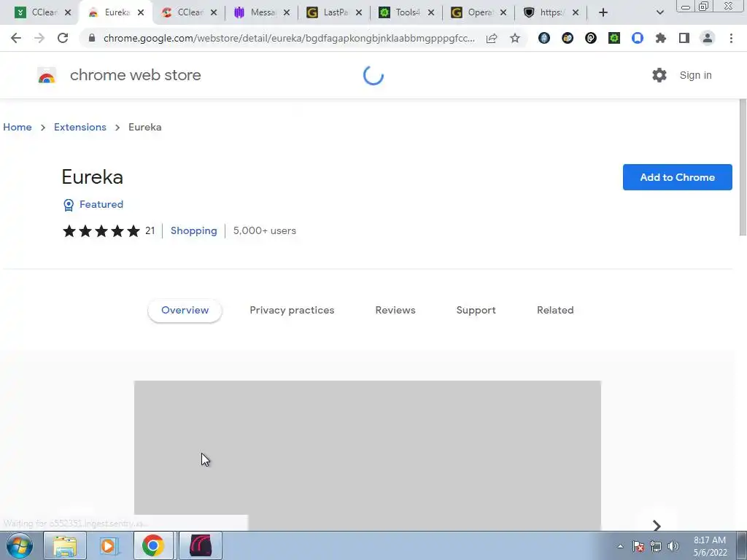
Task: Click the network tray icon
Action: 656,546
